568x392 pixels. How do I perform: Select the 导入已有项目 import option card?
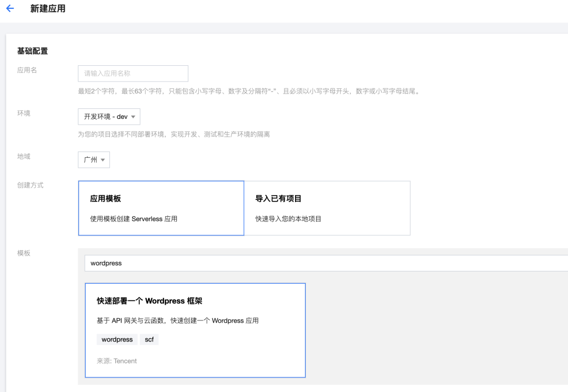click(x=327, y=208)
